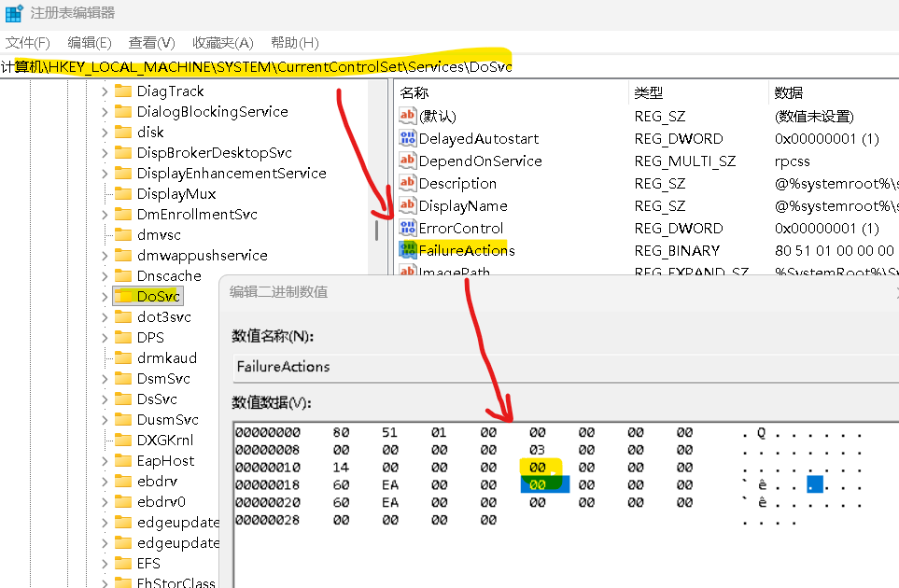This screenshot has width=899, height=588.
Task: Click the Registry Editor icon in the title bar
Action: (13, 12)
